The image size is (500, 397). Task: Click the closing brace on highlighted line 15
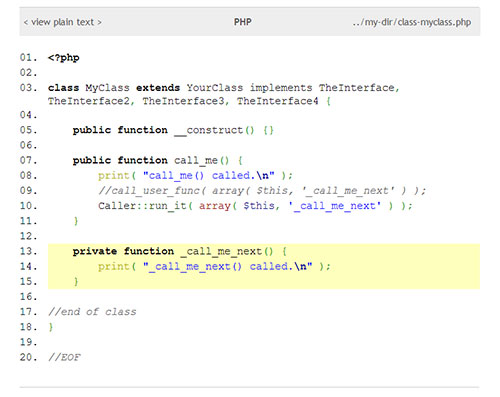coord(76,282)
